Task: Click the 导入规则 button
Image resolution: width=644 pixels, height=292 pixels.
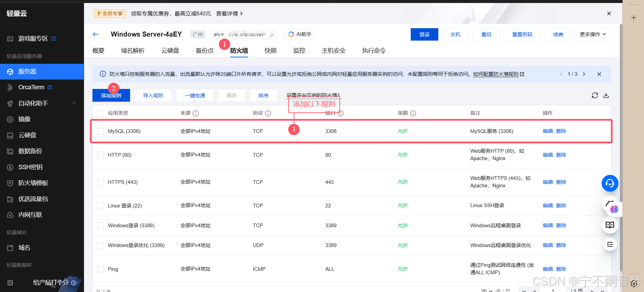Action: click(x=153, y=95)
